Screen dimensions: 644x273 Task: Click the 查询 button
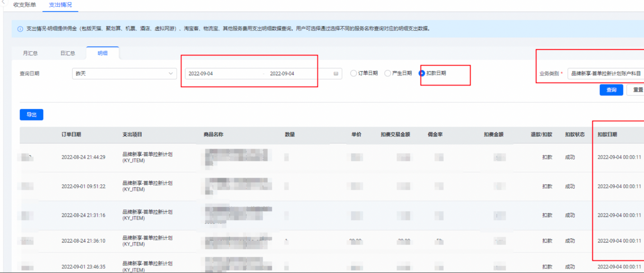pyautogui.click(x=611, y=90)
